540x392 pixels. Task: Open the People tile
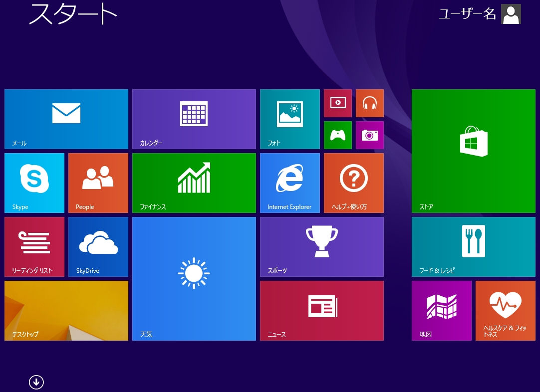98,183
